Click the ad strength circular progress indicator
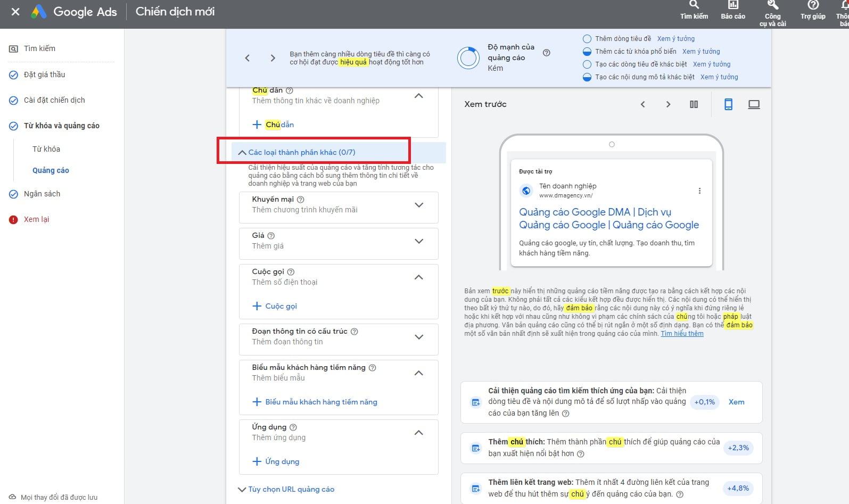Viewport: 849px width, 504px height. [468, 58]
